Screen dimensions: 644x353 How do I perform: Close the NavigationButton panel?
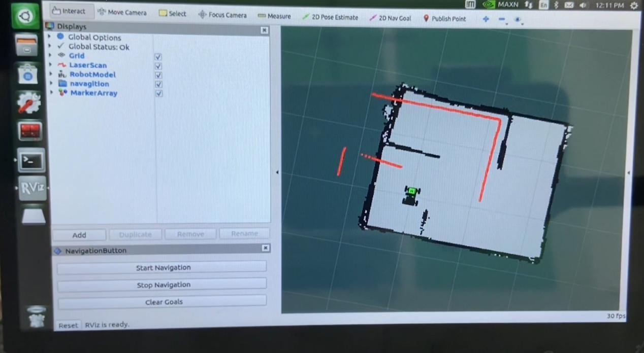pyautogui.click(x=266, y=248)
